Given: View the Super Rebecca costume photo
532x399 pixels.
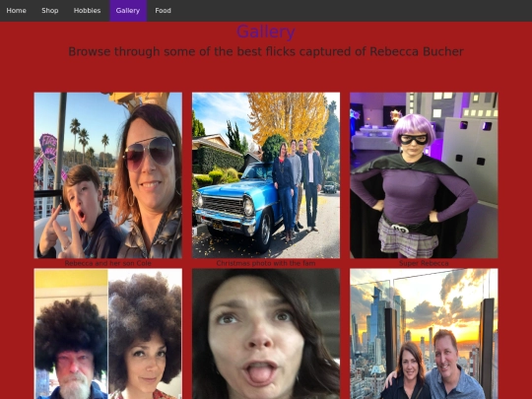Looking at the screenshot, I should (x=424, y=175).
